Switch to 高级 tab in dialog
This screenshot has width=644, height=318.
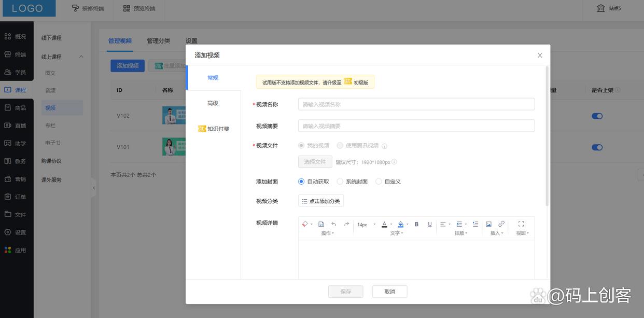pyautogui.click(x=213, y=103)
